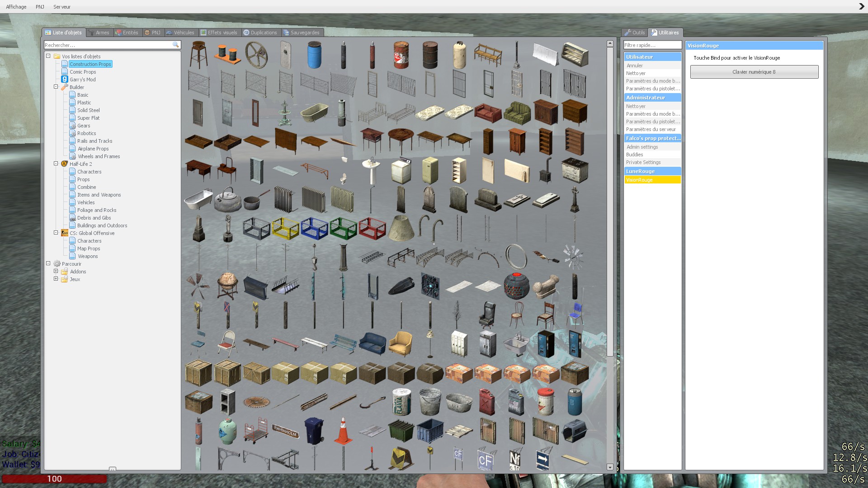This screenshot has height=488, width=868.
Task: Select the red couch prop
Action: coord(488,113)
